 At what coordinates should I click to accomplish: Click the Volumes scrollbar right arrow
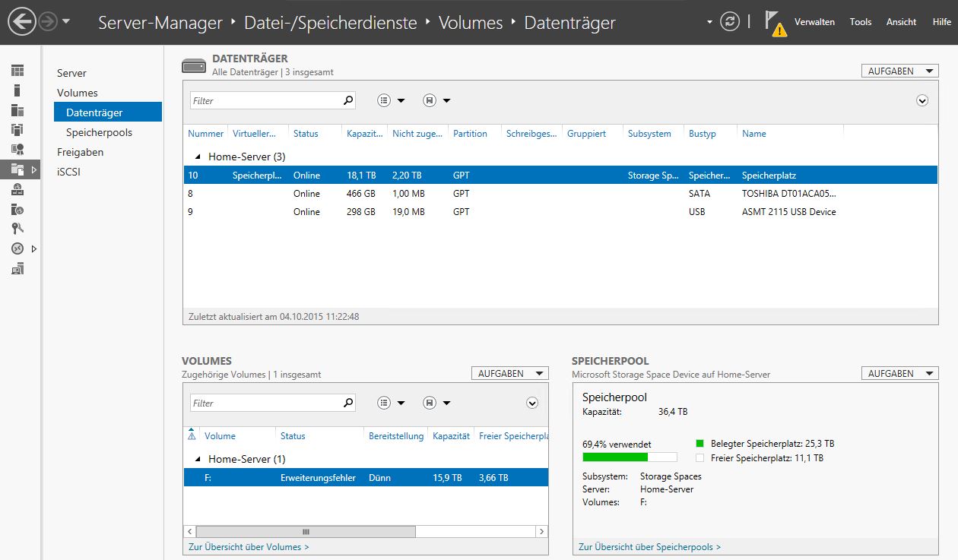(x=541, y=532)
